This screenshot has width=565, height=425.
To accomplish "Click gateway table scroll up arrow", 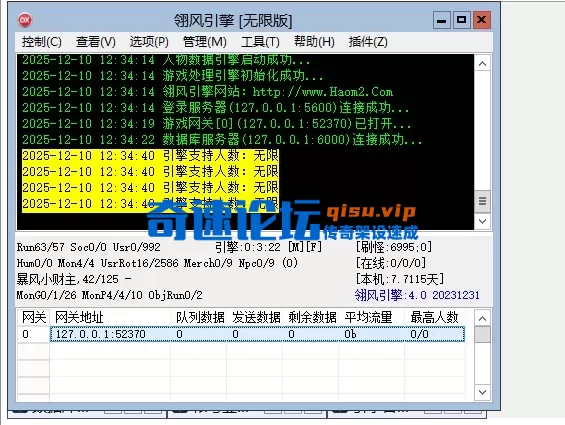I will click(x=482, y=319).
